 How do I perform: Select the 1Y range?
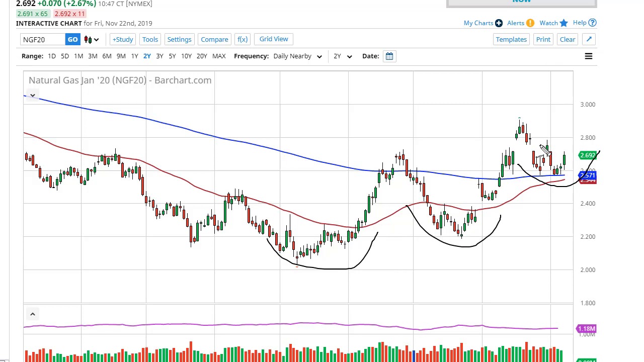tap(134, 56)
